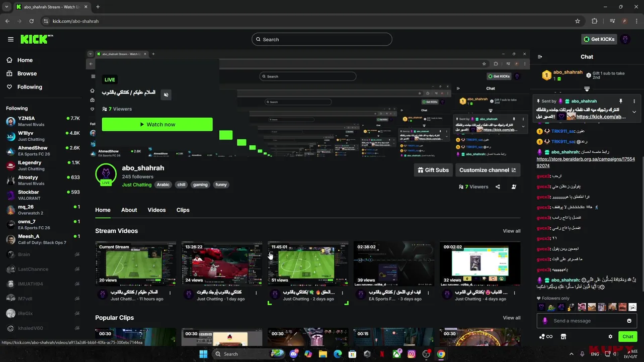Switch to the Videos tab
This screenshot has height=362, width=644.
tap(156, 210)
